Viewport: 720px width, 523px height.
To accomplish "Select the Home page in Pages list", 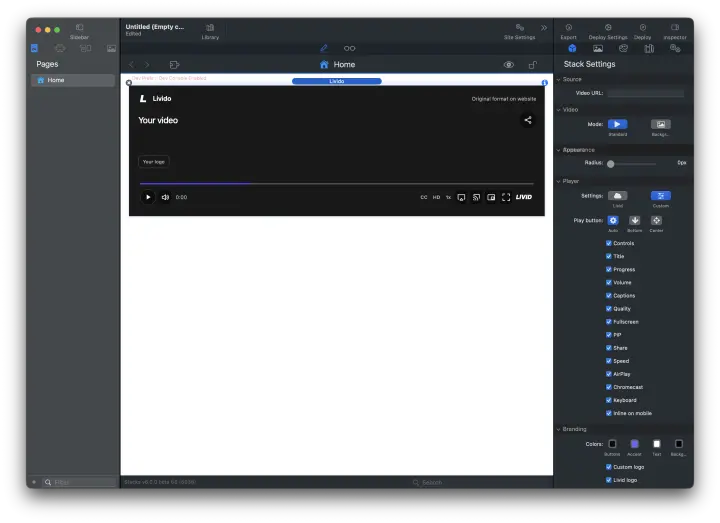I will point(73,80).
